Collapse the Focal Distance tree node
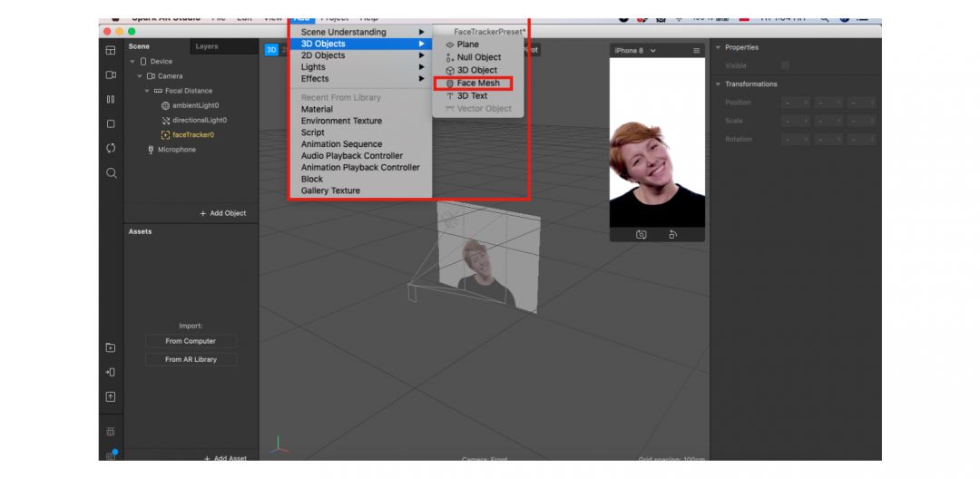Image resolution: width=980 pixels, height=479 pixels. [x=147, y=91]
